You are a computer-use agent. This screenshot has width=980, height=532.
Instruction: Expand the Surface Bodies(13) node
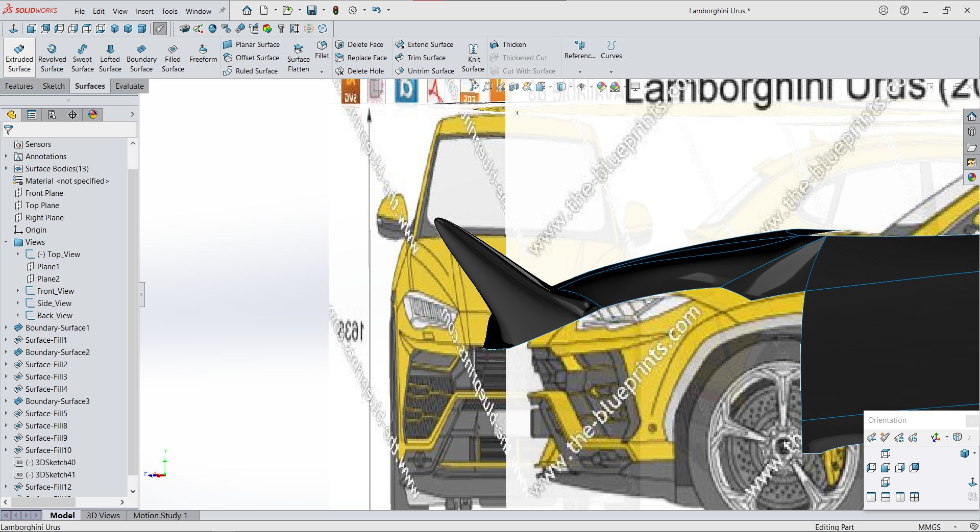[5, 168]
